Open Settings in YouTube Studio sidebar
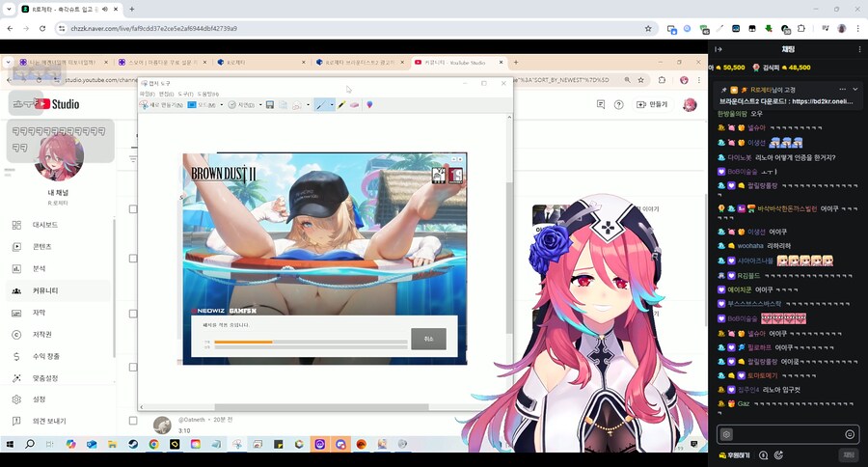 click(x=58, y=399)
